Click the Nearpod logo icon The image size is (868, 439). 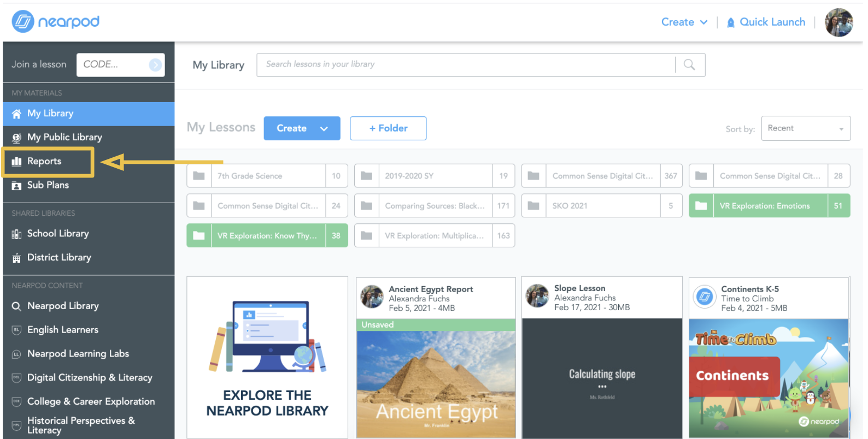(23, 21)
